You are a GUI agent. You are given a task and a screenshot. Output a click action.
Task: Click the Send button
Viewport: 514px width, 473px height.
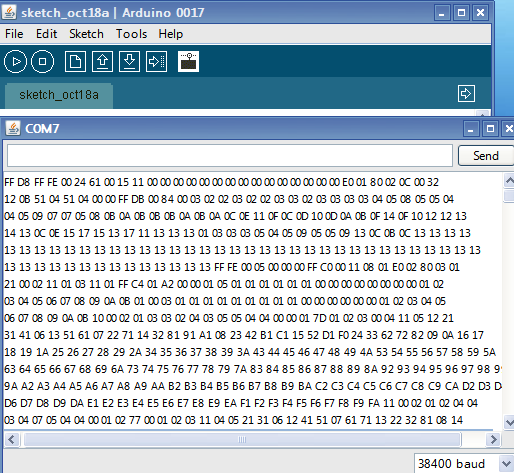(486, 156)
